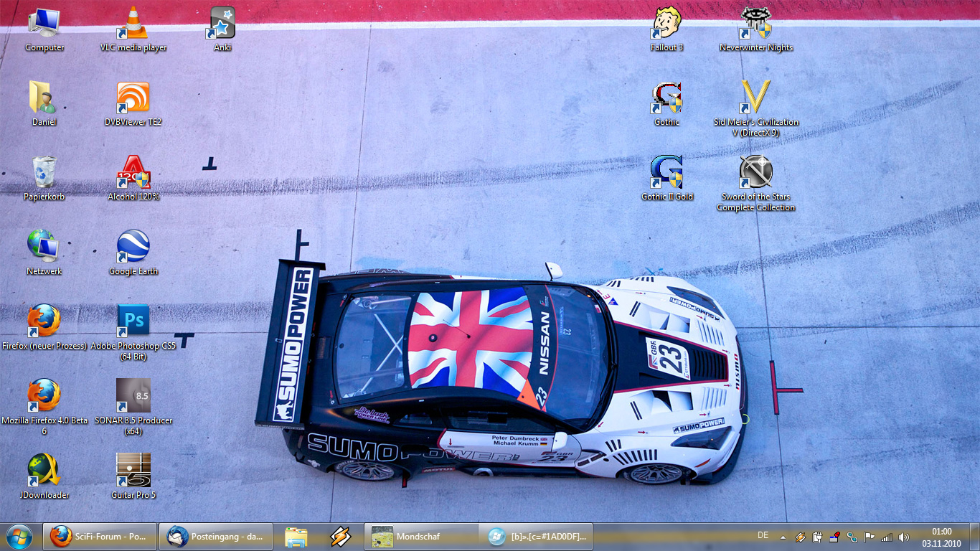Open the DE language selector
The image size is (980, 551).
point(763,536)
